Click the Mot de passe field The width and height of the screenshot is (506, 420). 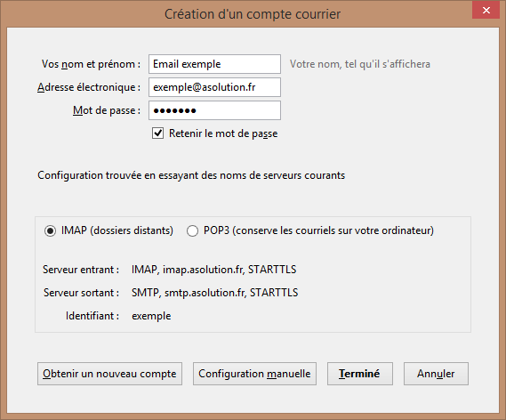(214, 110)
